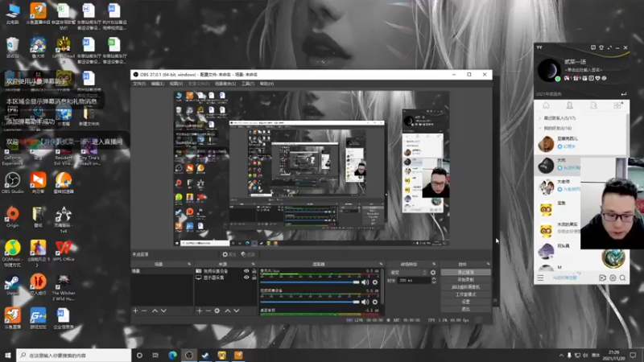Open Steam desktop shortcut

[x=11, y=286]
